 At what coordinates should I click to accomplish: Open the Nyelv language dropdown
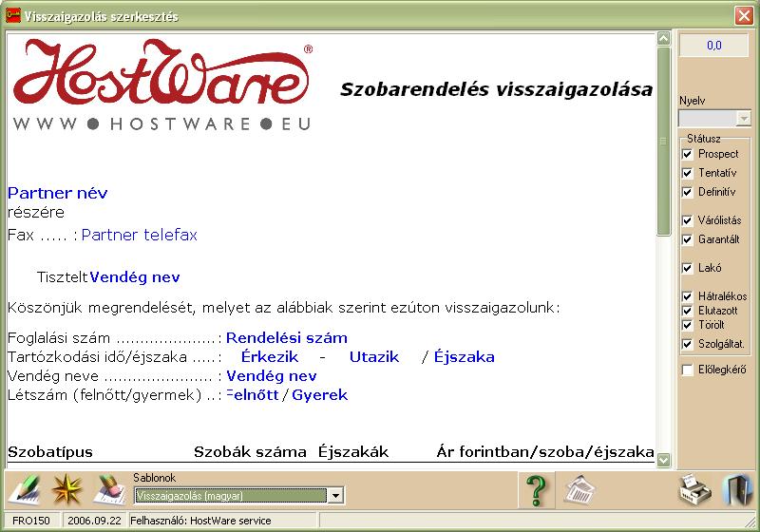click(x=743, y=118)
